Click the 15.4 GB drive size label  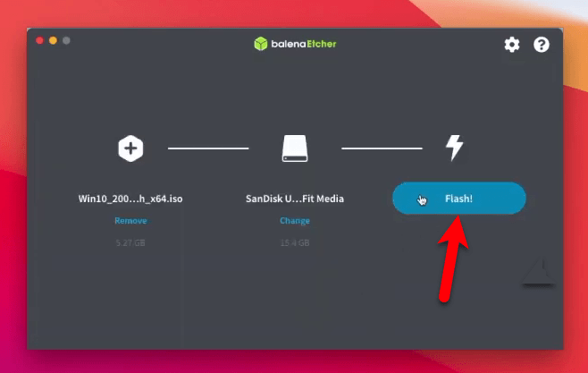[x=295, y=242]
